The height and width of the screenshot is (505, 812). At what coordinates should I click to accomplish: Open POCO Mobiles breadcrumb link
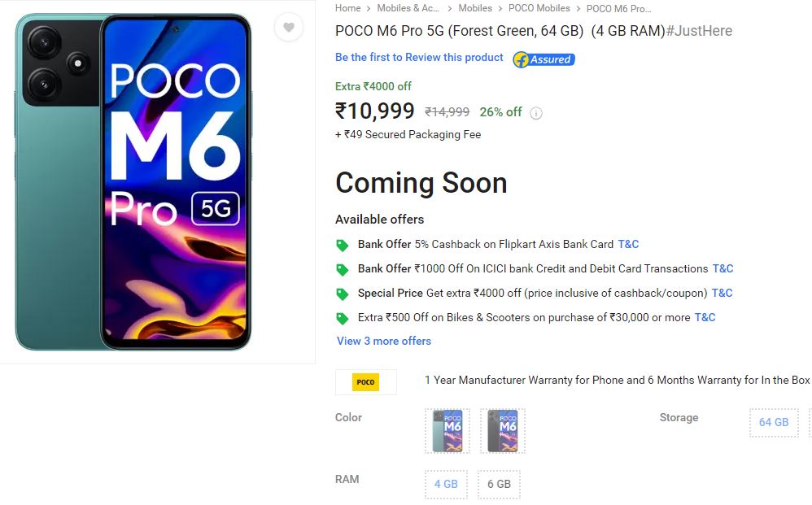point(539,8)
